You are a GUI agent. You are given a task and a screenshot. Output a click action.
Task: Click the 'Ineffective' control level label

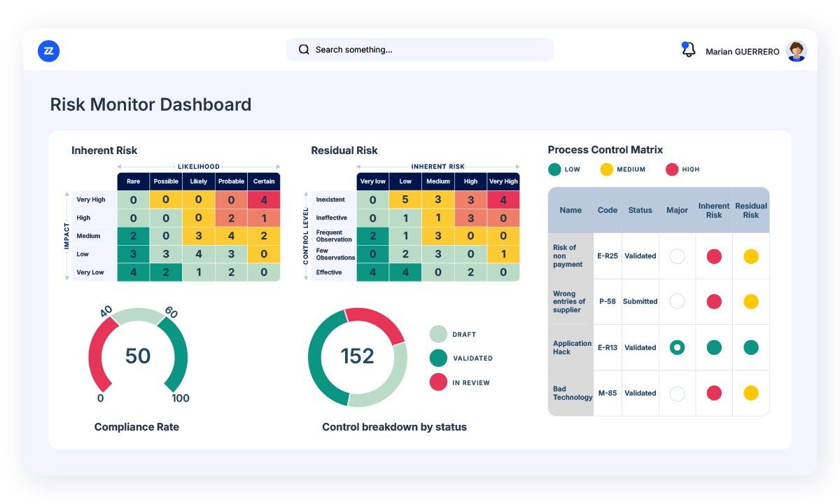click(331, 218)
